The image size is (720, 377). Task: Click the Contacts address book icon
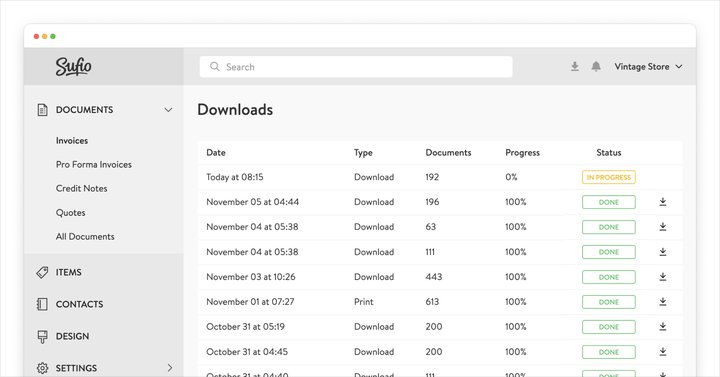(42, 304)
